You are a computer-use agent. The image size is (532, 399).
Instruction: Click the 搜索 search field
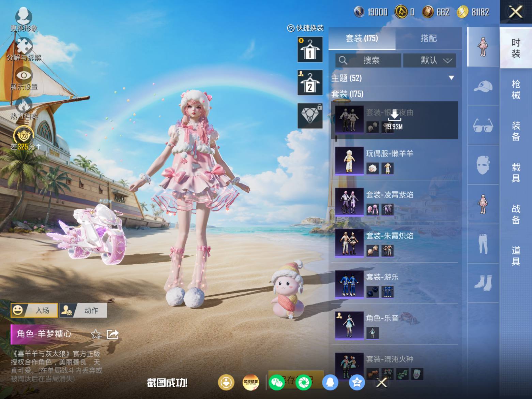(368, 60)
